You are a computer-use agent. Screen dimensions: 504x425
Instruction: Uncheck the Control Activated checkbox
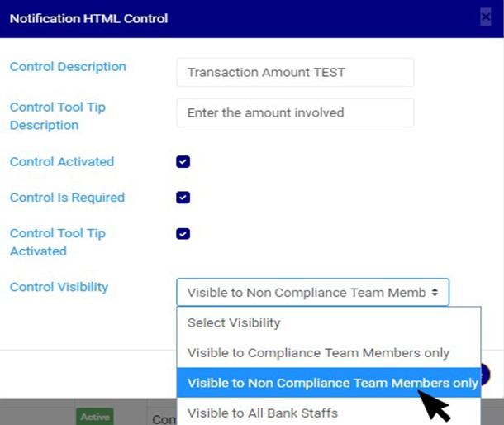pyautogui.click(x=183, y=162)
